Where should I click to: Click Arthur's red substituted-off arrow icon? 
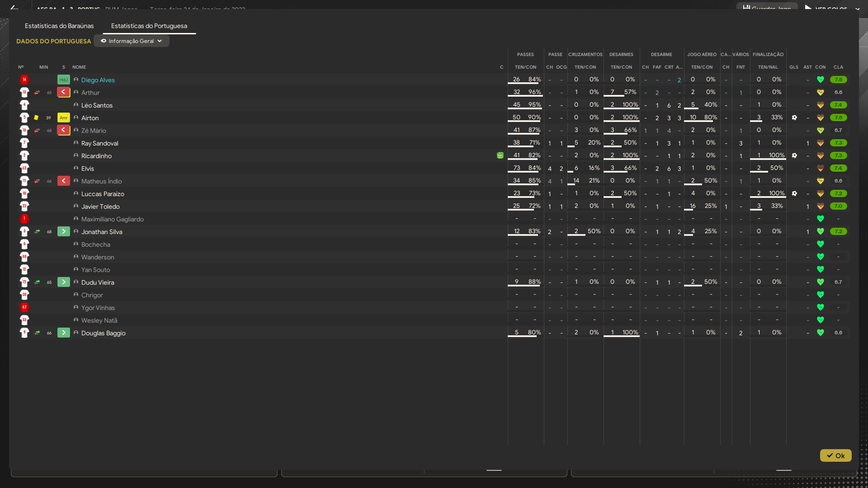(64, 92)
